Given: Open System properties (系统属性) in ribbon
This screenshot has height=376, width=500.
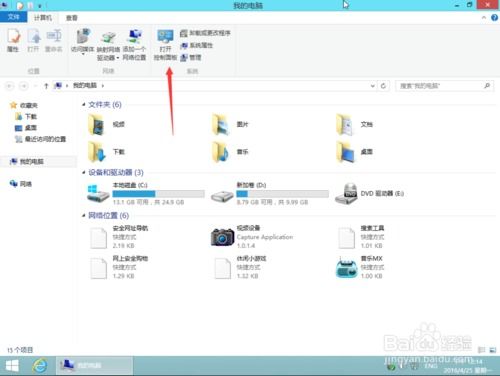Looking at the screenshot, I should tap(197, 45).
